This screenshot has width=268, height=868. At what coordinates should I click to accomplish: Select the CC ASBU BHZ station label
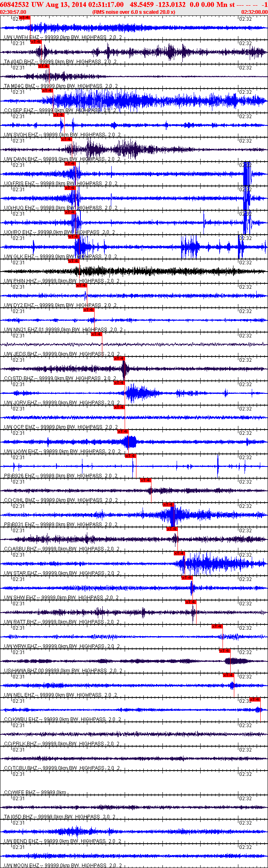click(x=62, y=549)
